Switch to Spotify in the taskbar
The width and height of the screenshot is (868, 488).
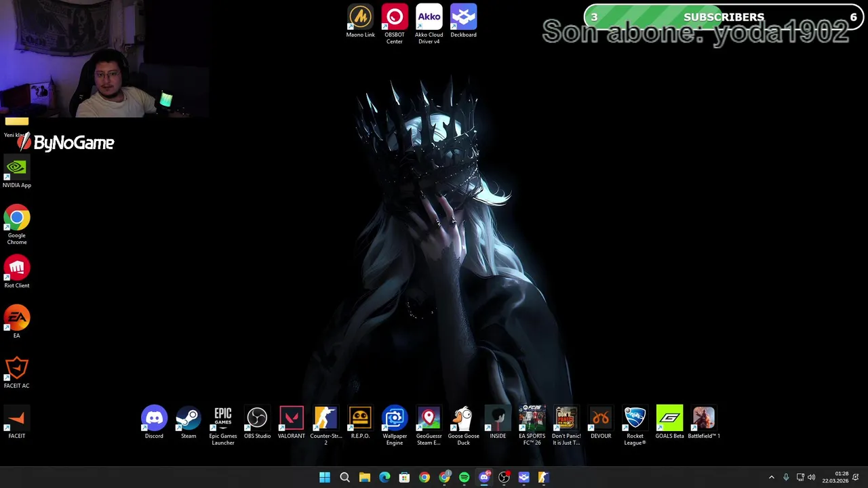click(464, 477)
